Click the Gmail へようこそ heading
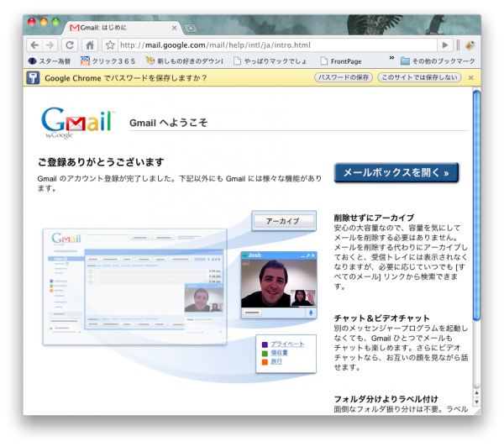 [x=169, y=123]
